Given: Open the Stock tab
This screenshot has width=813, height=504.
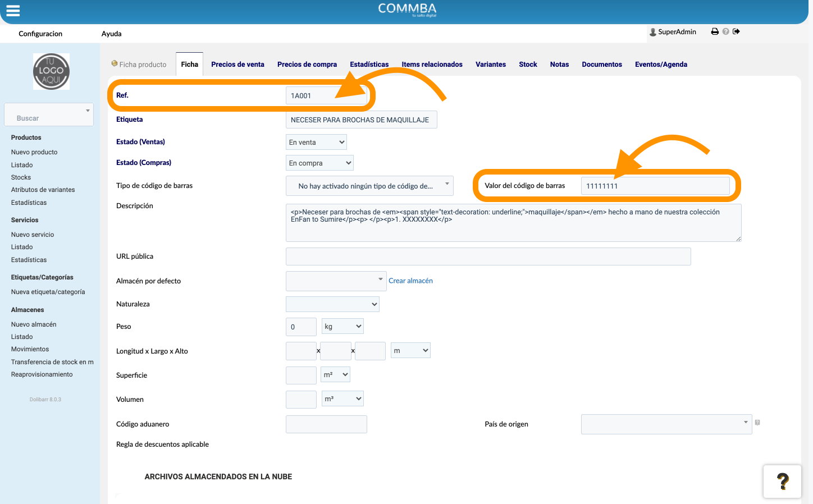Looking at the screenshot, I should (528, 65).
